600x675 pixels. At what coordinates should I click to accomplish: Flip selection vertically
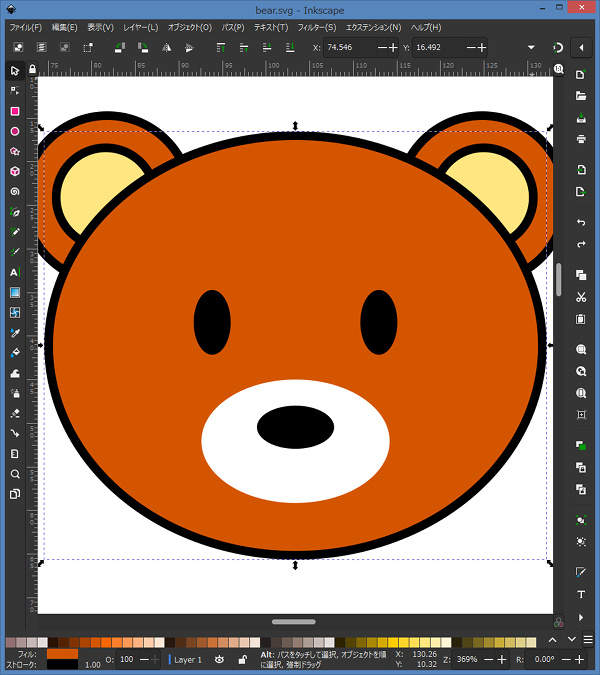189,47
